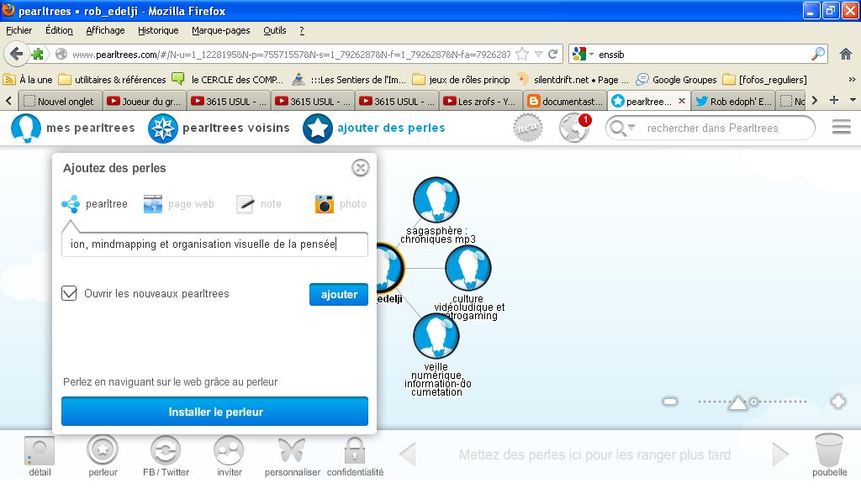Switch to the Les zrofs tab
Viewport: 861px width, 504px height.
pyautogui.click(x=480, y=102)
